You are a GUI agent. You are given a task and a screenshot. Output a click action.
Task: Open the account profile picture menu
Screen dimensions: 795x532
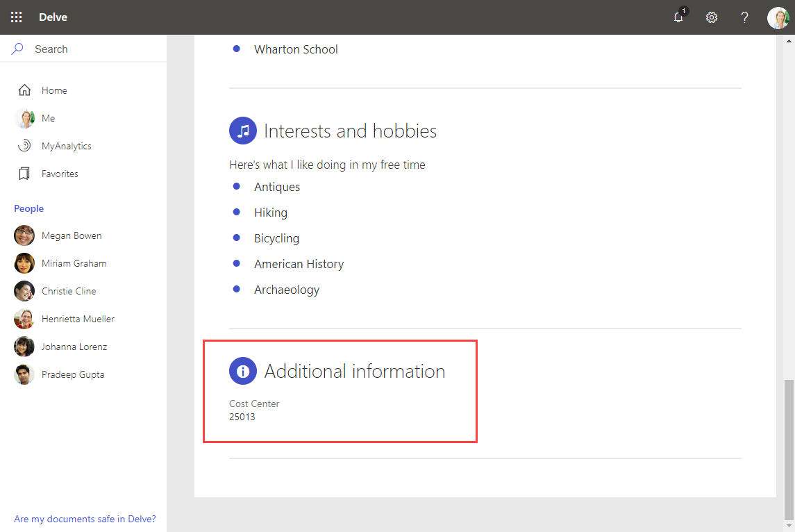(778, 17)
